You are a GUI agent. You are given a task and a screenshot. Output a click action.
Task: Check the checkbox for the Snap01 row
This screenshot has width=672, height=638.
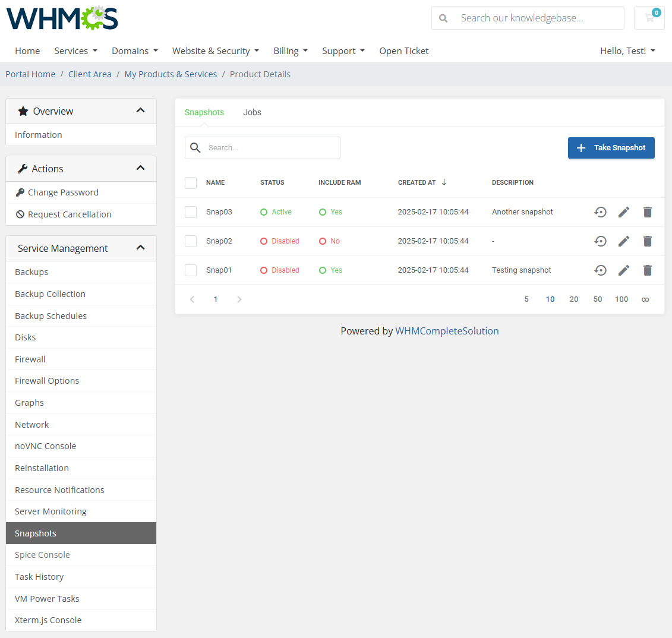pyautogui.click(x=191, y=270)
